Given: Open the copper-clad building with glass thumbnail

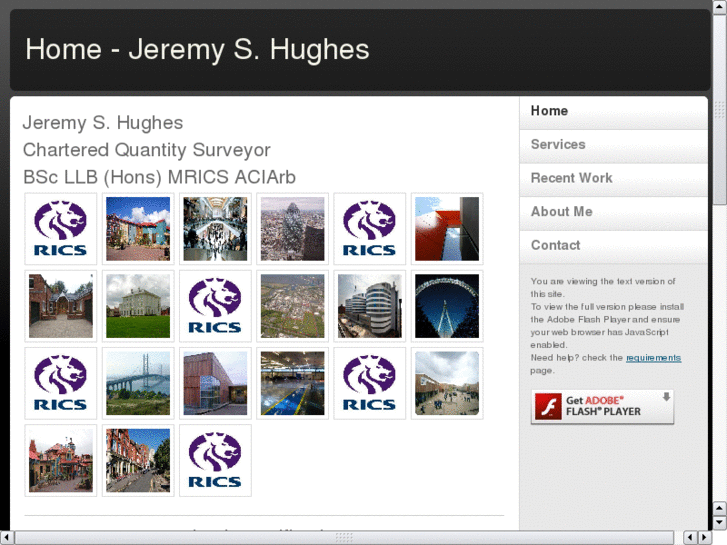Looking at the screenshot, I should coord(215,383).
